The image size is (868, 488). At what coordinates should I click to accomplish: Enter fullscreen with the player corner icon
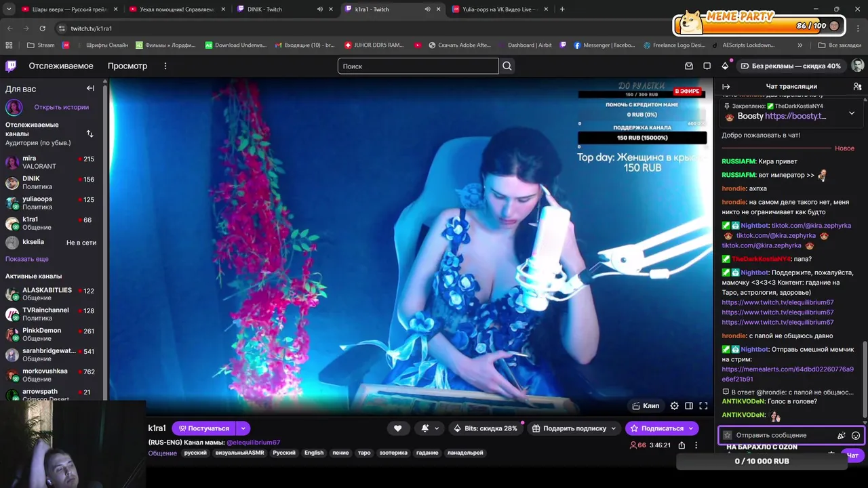pos(703,406)
